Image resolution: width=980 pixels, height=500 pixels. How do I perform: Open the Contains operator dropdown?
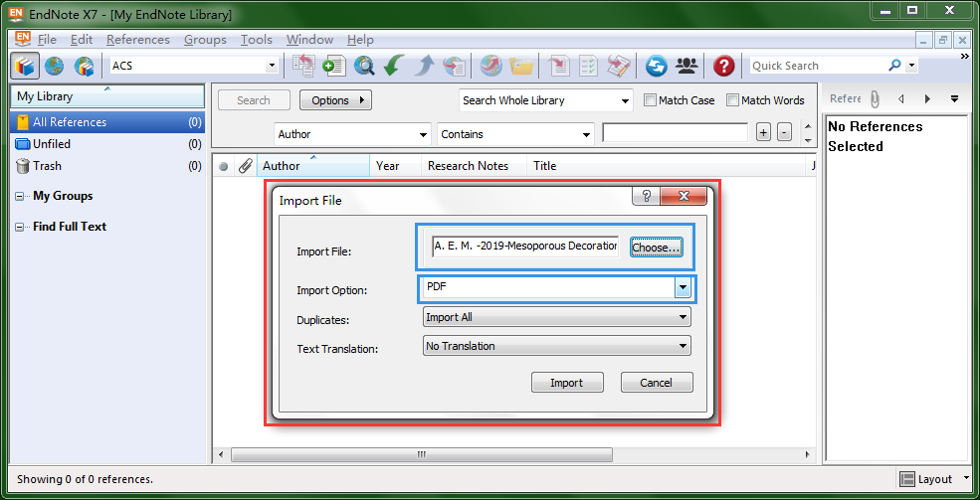pyautogui.click(x=586, y=134)
